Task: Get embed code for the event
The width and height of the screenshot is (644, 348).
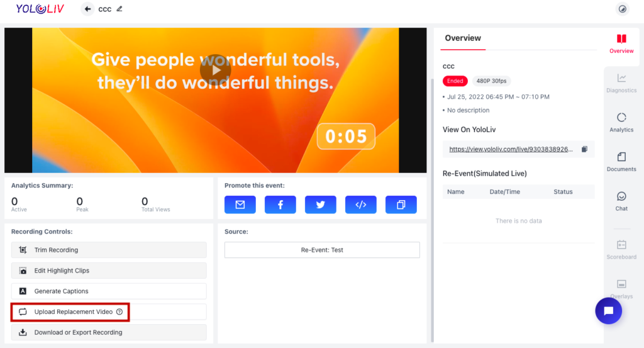Action: click(x=360, y=205)
